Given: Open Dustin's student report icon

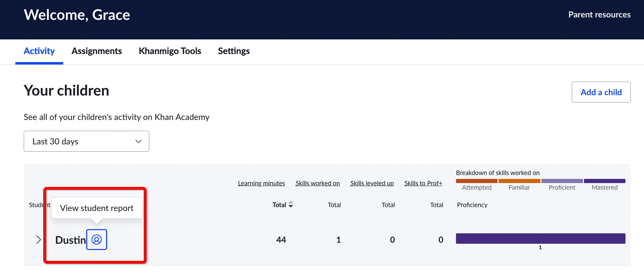Looking at the screenshot, I should click(97, 240).
